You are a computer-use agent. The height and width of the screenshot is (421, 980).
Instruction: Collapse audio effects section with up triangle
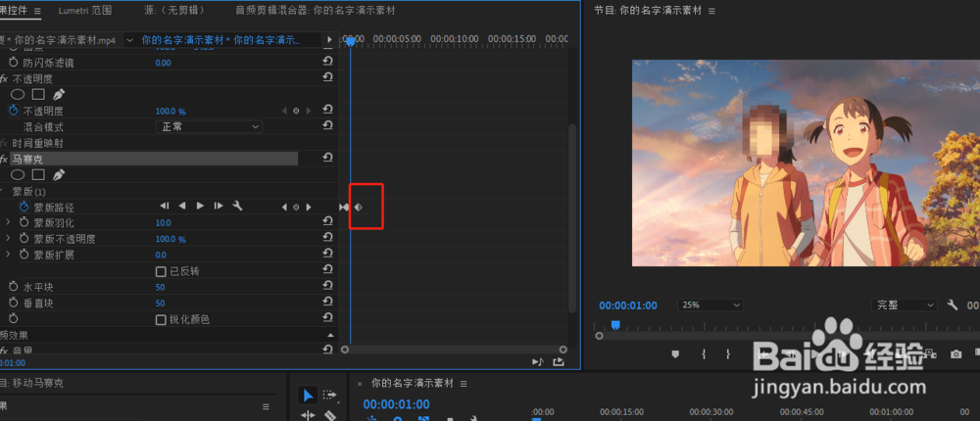point(330,336)
